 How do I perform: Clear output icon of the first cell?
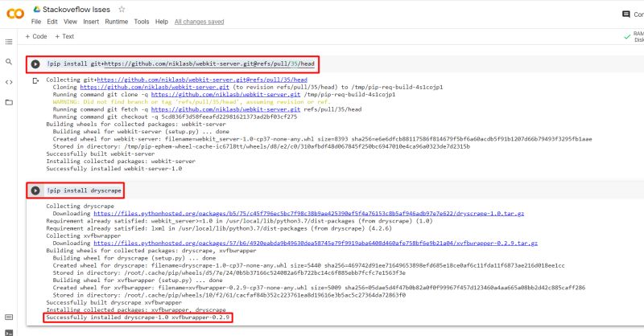coord(35,80)
